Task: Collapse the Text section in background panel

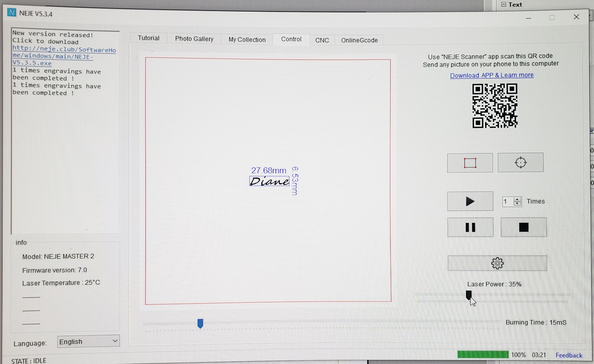Action: click(x=504, y=4)
